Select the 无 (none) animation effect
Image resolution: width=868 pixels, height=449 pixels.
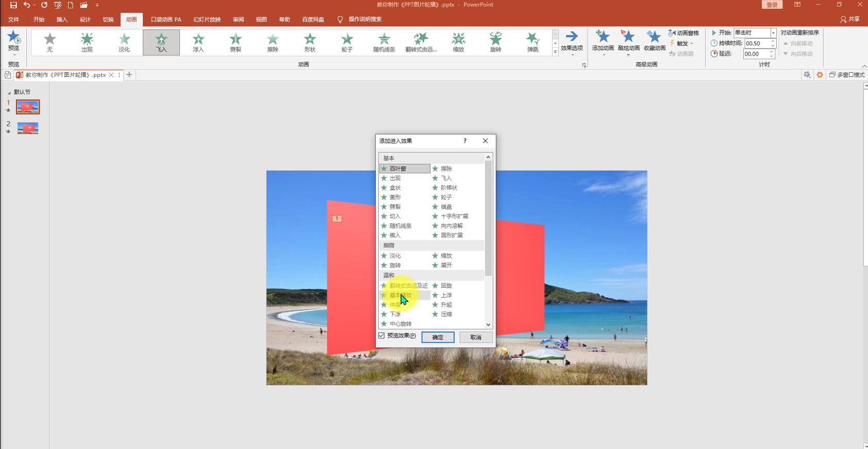click(49, 42)
